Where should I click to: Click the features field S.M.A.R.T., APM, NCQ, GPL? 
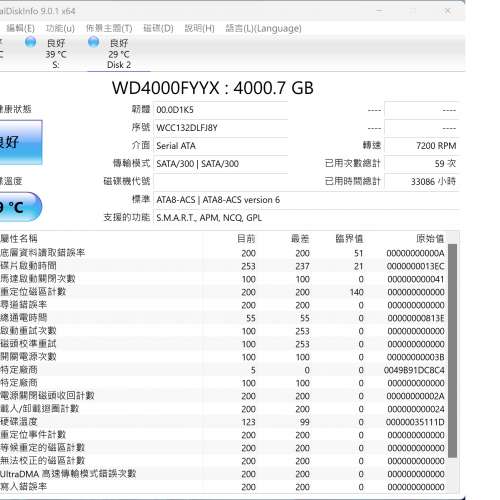306,218
